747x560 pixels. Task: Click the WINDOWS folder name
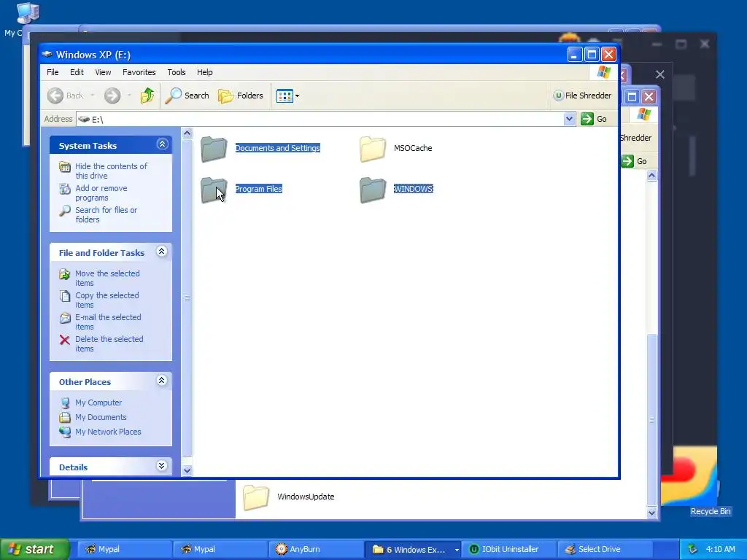413,189
